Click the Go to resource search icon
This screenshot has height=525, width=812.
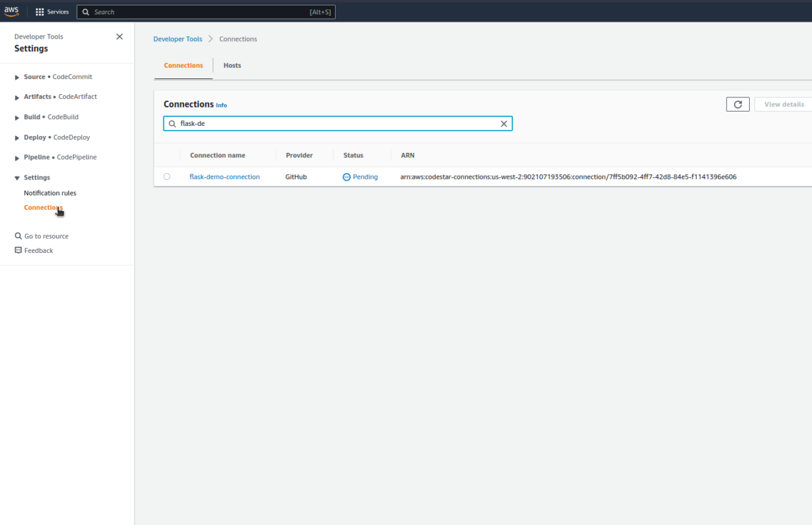pos(18,236)
